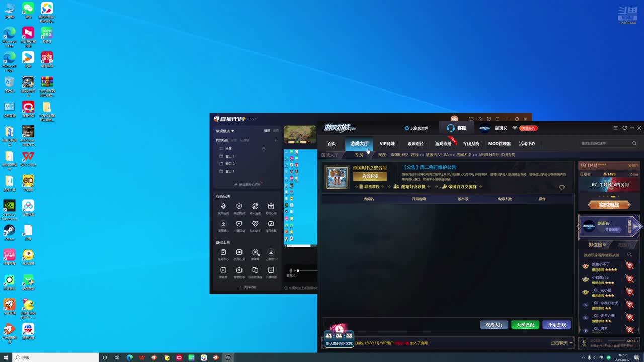Open the 联机教程 link

pyautogui.click(x=369, y=187)
